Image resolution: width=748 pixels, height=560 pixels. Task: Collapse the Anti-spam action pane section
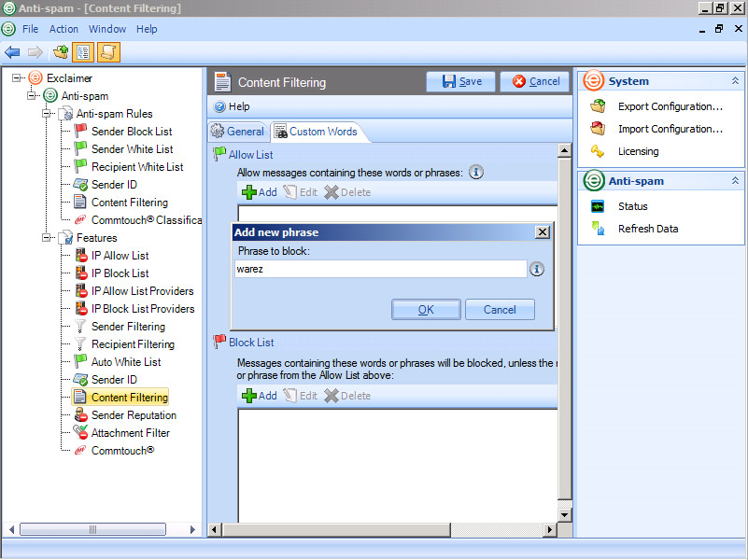[x=735, y=181]
